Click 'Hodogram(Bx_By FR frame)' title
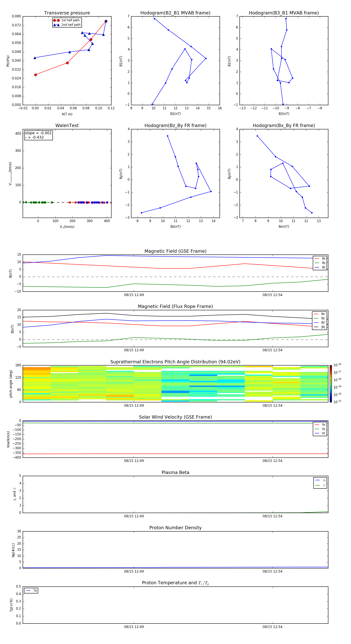This screenshot has width=351, height=644. (x=284, y=125)
